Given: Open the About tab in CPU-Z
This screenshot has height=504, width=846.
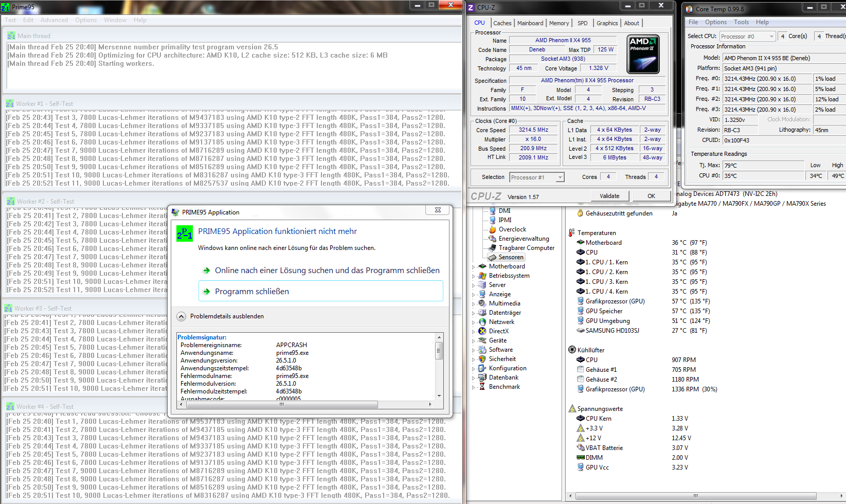Looking at the screenshot, I should [632, 23].
